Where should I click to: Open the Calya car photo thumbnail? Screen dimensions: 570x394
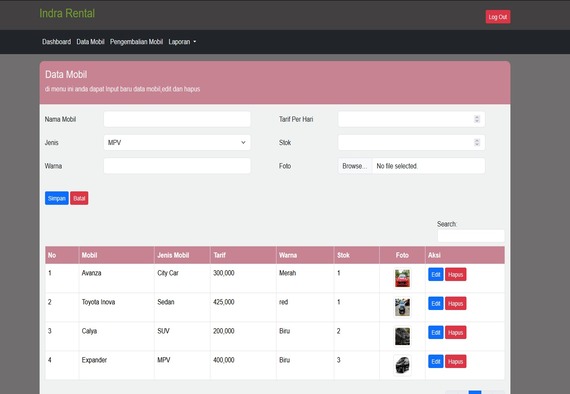point(402,336)
